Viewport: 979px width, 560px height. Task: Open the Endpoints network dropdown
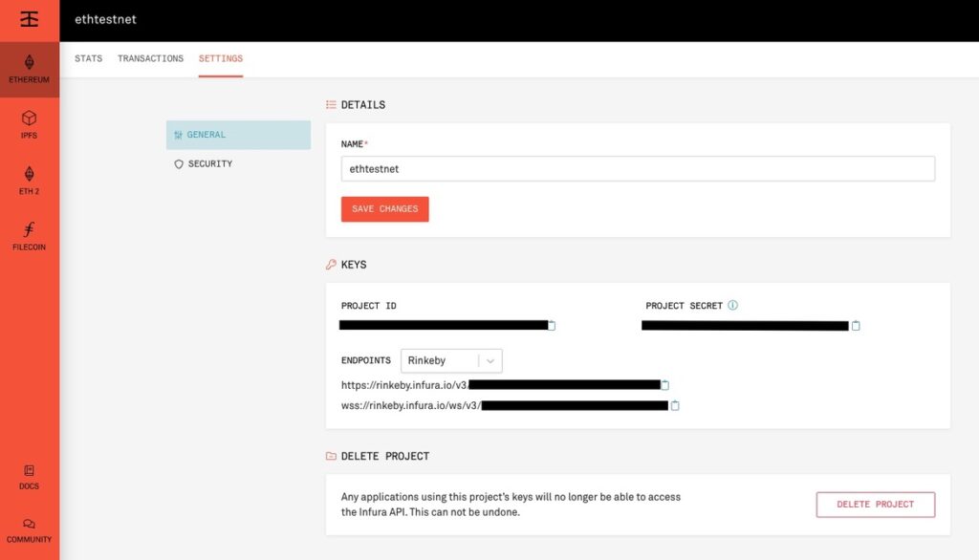click(x=451, y=361)
